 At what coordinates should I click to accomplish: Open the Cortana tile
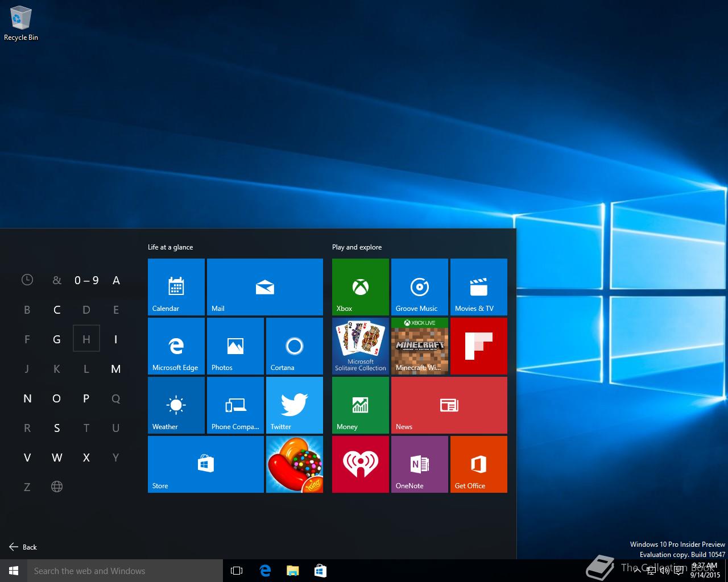click(295, 346)
